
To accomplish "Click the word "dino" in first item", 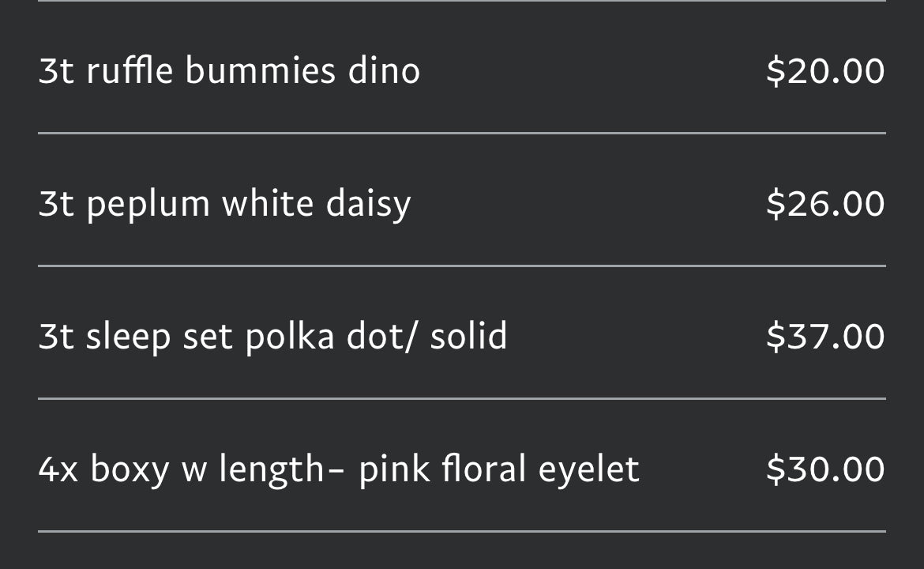I will 384,71.
